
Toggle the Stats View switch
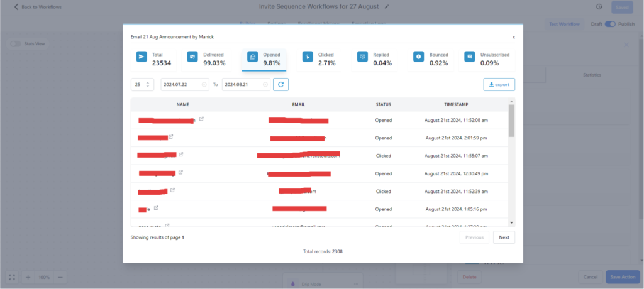16,43
